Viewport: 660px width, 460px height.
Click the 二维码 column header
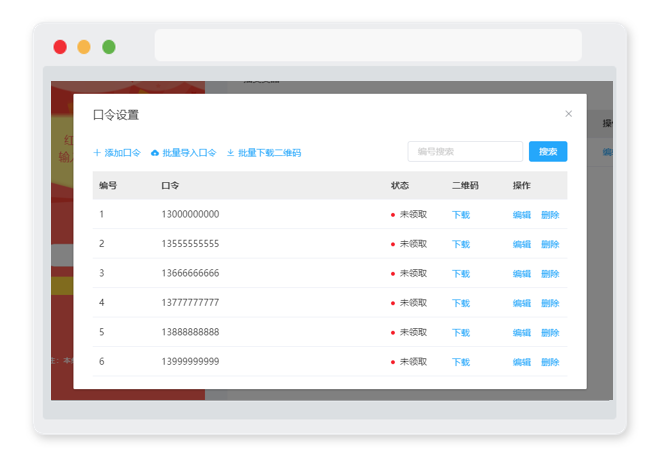coord(465,186)
